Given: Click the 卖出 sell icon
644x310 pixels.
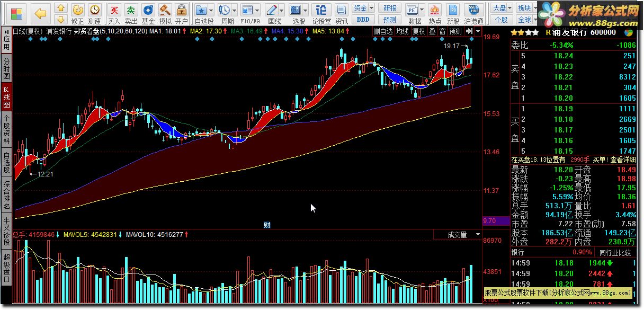Looking at the screenshot, I should click(x=131, y=14).
